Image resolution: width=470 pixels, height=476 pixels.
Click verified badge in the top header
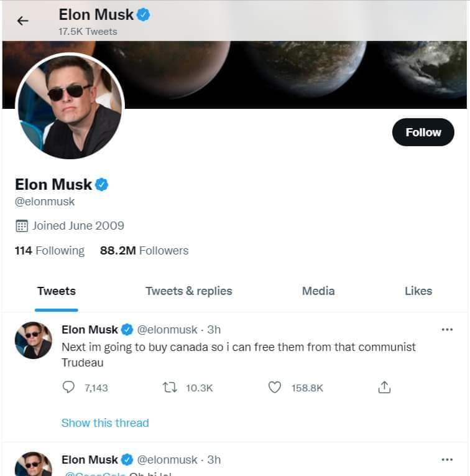click(144, 14)
